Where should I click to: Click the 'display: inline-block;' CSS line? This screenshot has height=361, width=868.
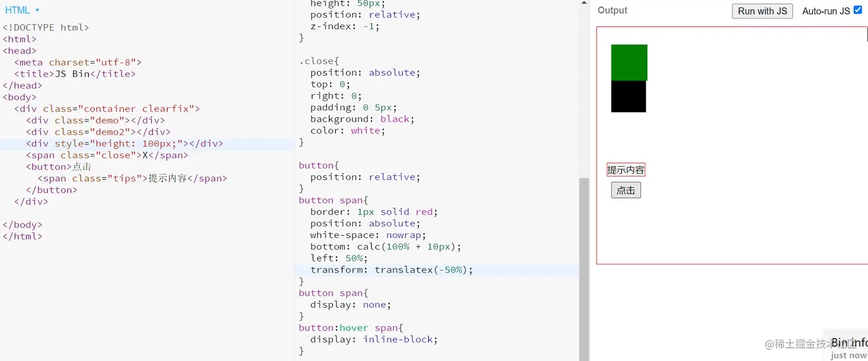pyautogui.click(x=374, y=339)
